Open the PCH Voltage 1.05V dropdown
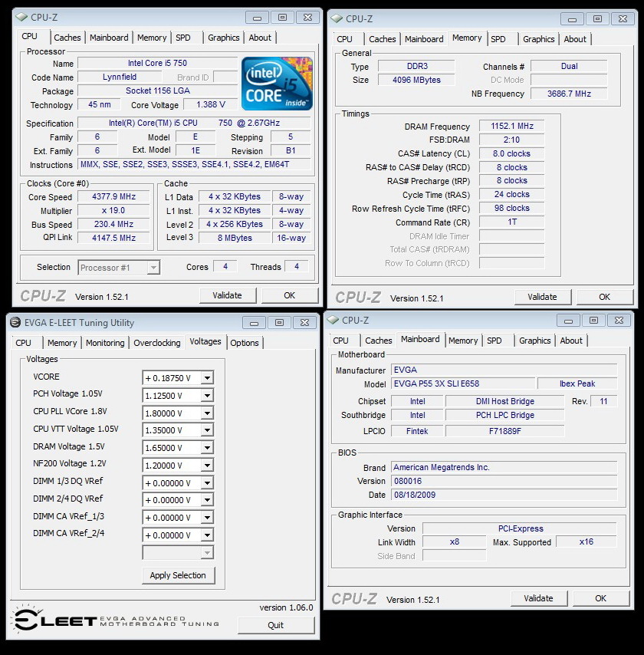Viewport: 644px width, 655px height. 207,396
